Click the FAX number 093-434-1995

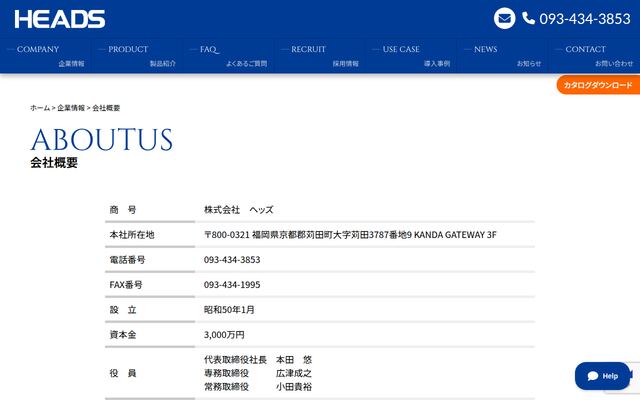click(232, 284)
